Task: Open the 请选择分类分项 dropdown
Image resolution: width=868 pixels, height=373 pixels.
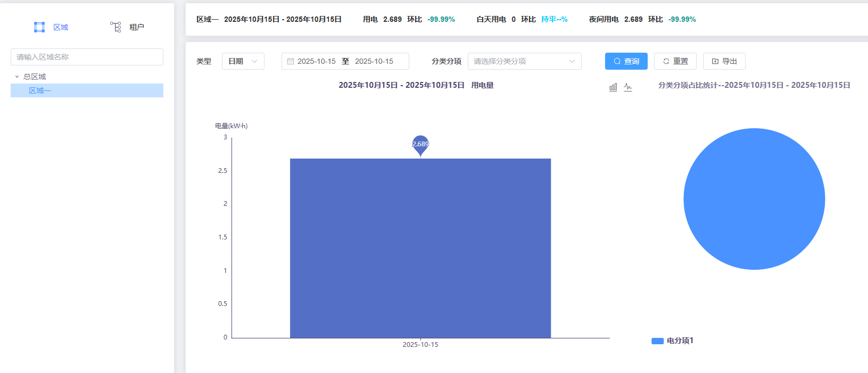Action: point(525,61)
